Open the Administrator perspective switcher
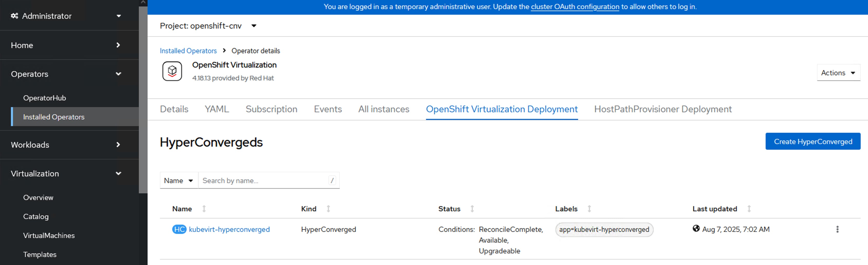Image resolution: width=868 pixels, height=265 pixels. pyautogui.click(x=66, y=16)
